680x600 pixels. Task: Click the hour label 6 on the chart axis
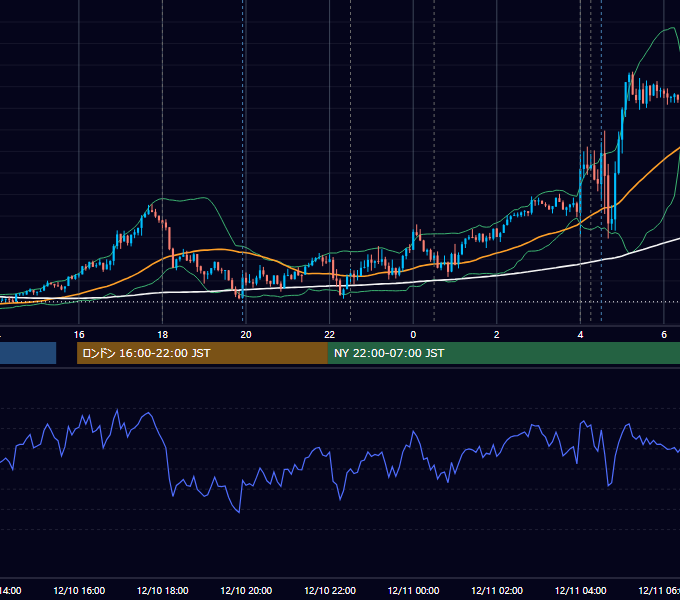coord(664,335)
